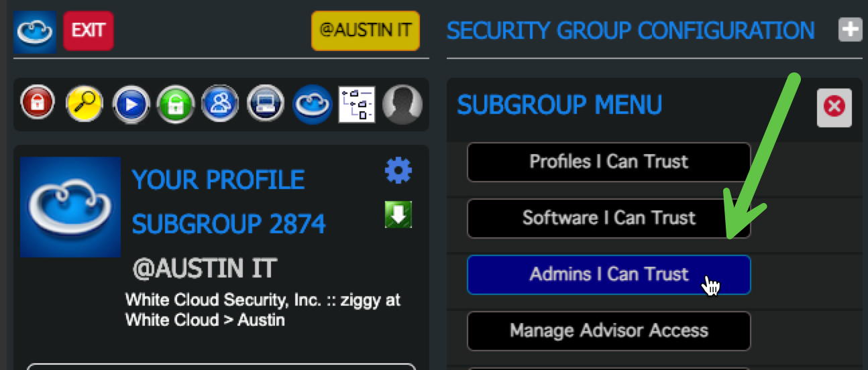The width and height of the screenshot is (868, 370).
Task: Click the SUBGROUP 2874 heading text
Action: coord(229,224)
